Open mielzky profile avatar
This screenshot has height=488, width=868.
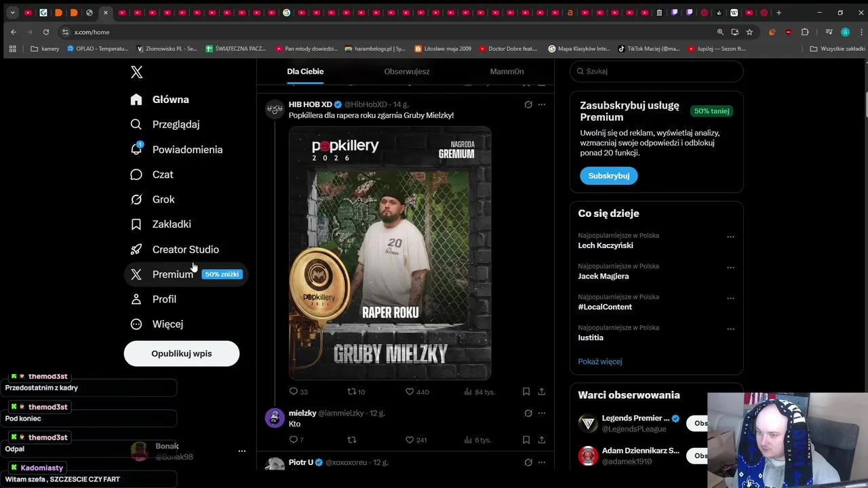pyautogui.click(x=275, y=418)
